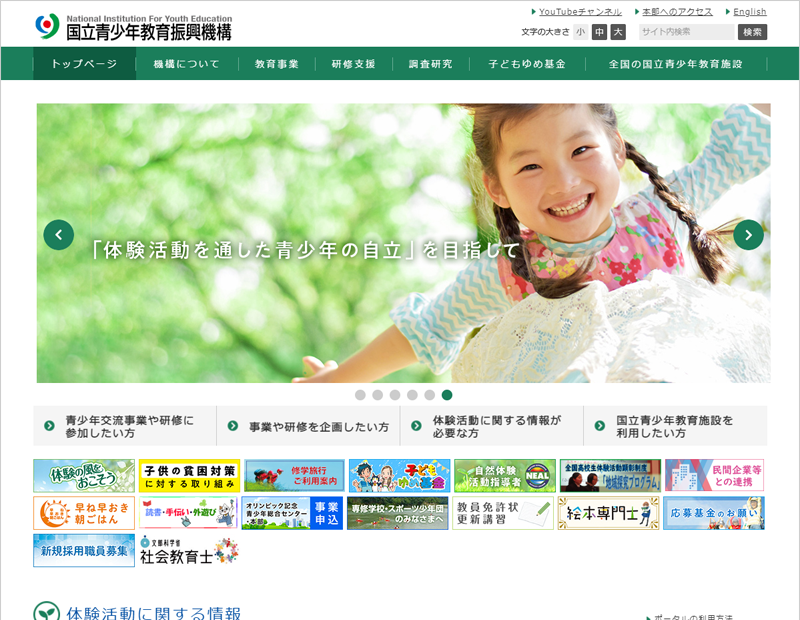800x620 pixels.
Task: Open the 教員免許状更新講習 banner
Action: (x=503, y=513)
